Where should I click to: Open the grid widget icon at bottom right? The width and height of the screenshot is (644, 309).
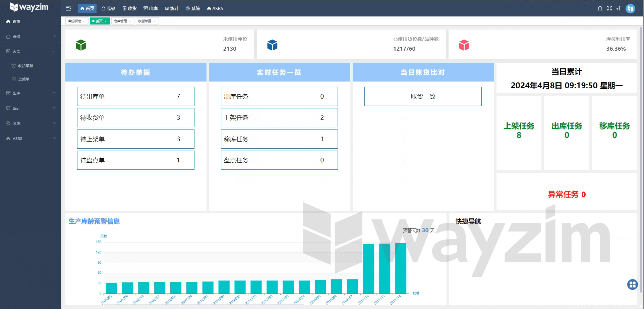[633, 285]
